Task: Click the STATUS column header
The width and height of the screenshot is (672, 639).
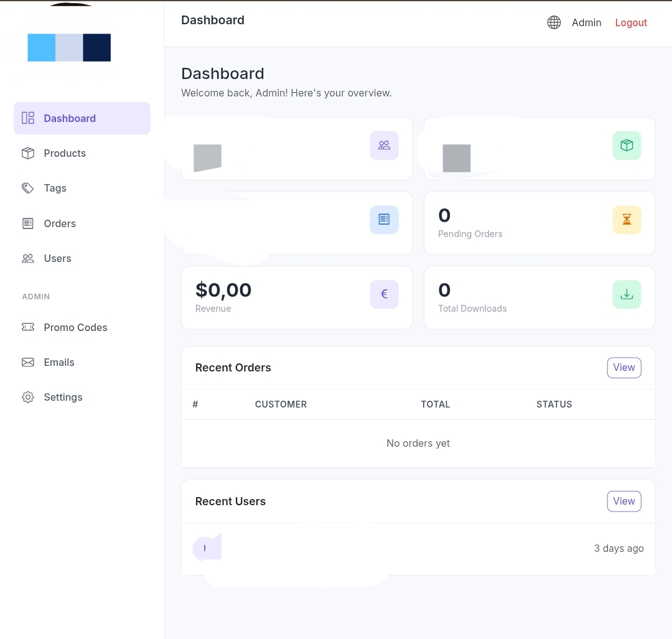Action: (554, 404)
